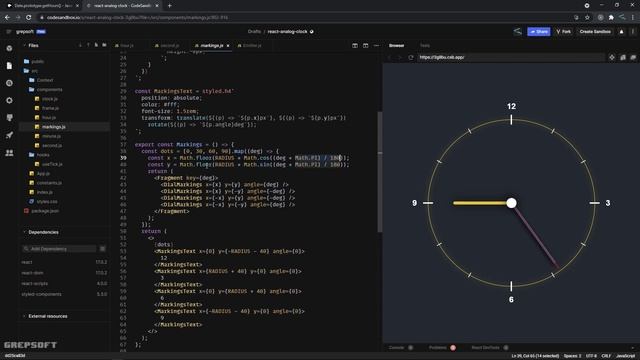Viewport: 640px width, 360px height.
Task: Click the Create Sandbox button
Action: pyautogui.click(x=595, y=31)
